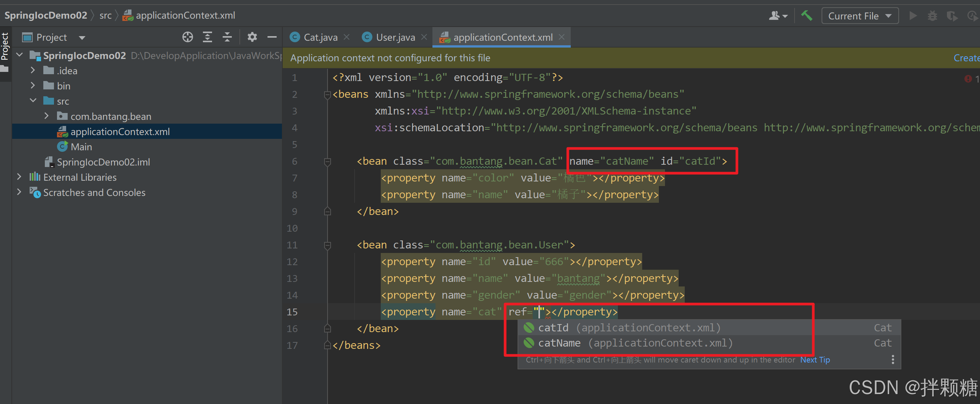
Task: Click the com.bantang.bean.User class value
Action: (499, 245)
